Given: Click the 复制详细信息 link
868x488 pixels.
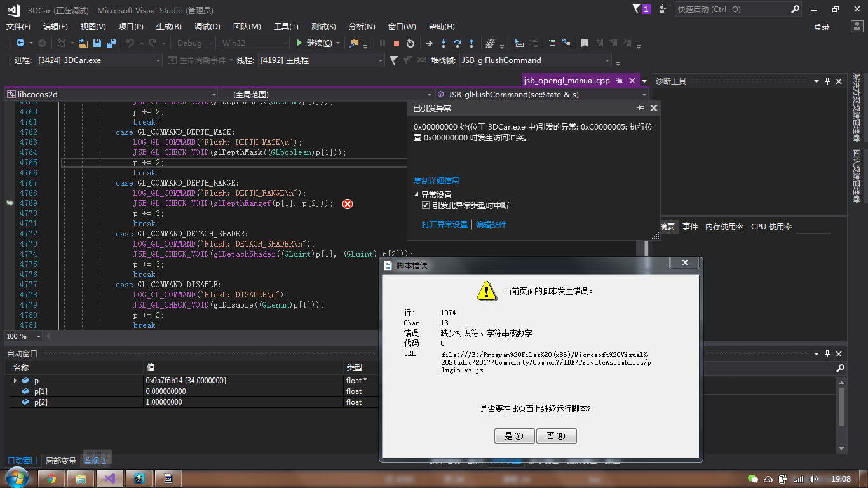Looking at the screenshot, I should point(437,181).
